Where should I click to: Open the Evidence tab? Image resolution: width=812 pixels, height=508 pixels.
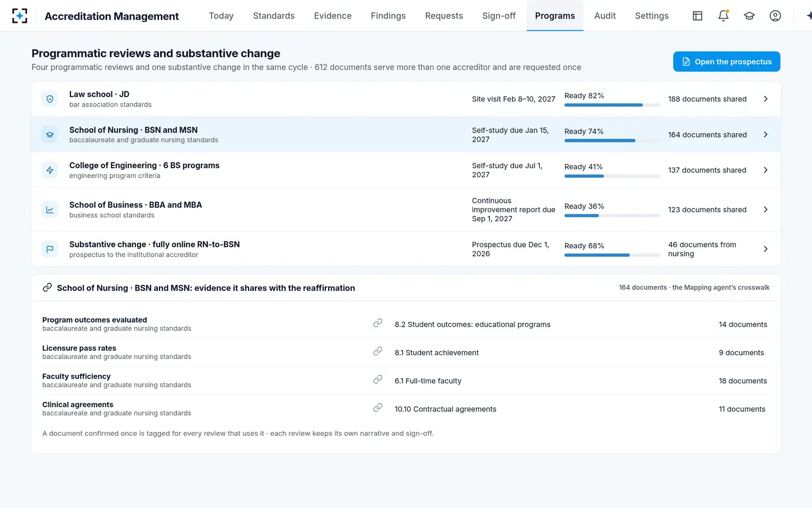coord(333,16)
